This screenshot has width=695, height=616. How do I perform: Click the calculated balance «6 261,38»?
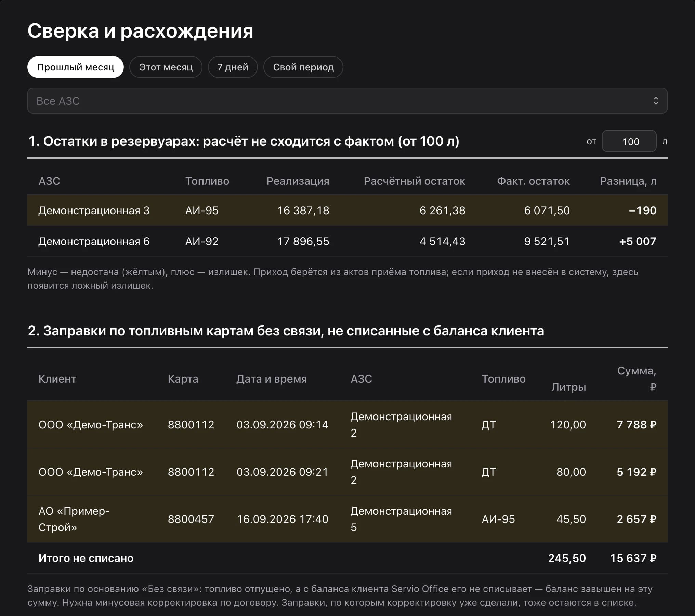click(x=442, y=210)
